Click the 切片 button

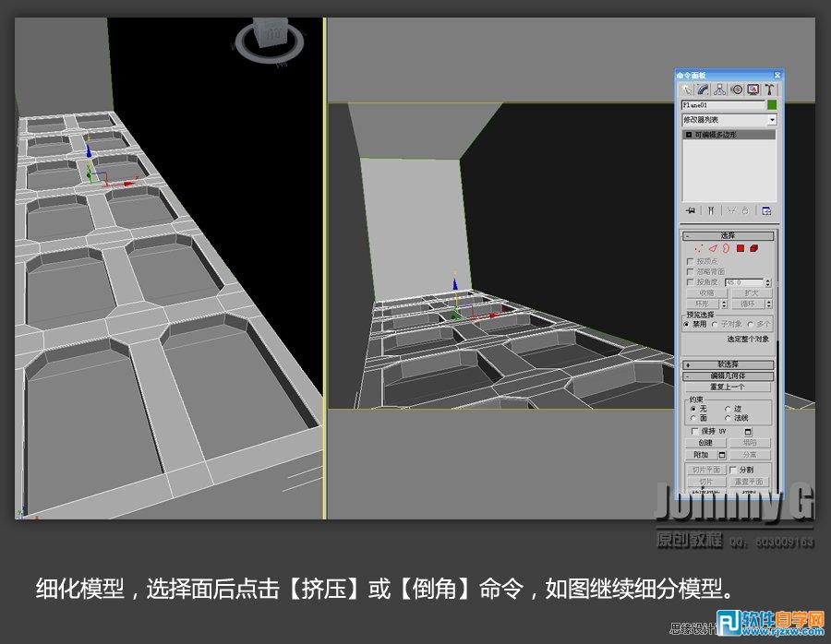pyautogui.click(x=706, y=482)
